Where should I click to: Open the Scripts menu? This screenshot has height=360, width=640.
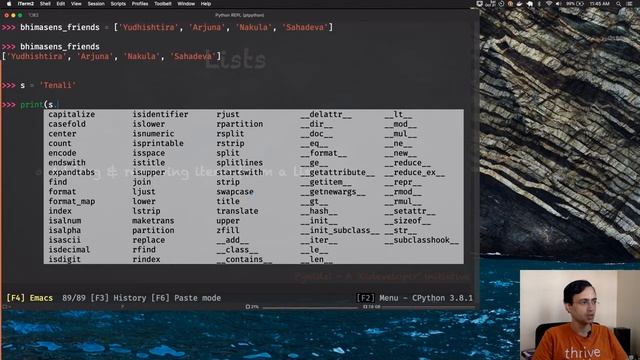(x=118, y=4)
